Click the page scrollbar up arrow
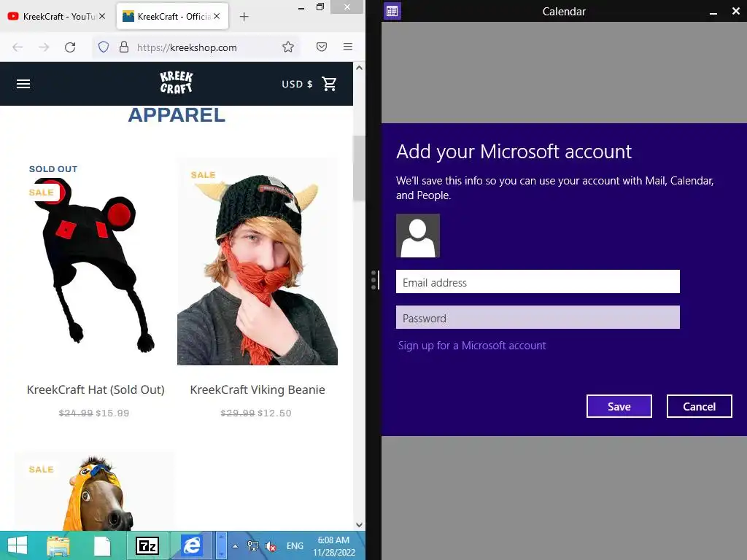The width and height of the screenshot is (747, 560). pyautogui.click(x=359, y=68)
